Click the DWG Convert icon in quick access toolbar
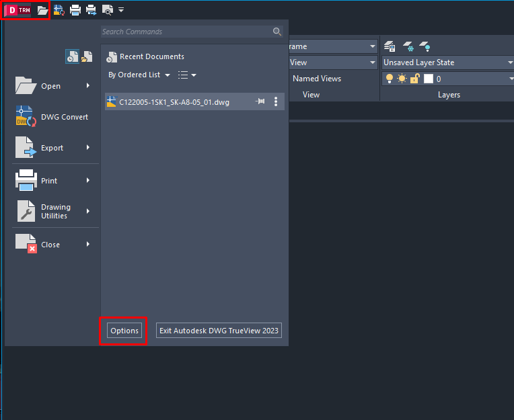514x420 pixels. [x=59, y=10]
